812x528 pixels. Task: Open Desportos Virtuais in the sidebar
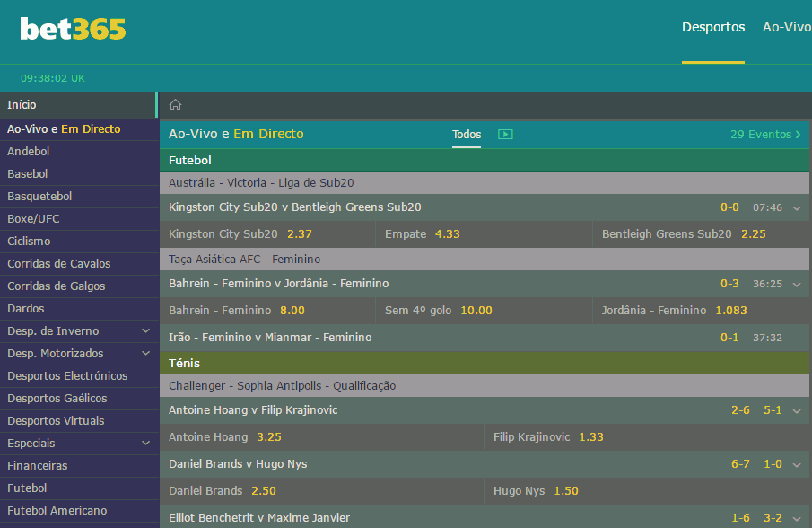pyautogui.click(x=79, y=421)
